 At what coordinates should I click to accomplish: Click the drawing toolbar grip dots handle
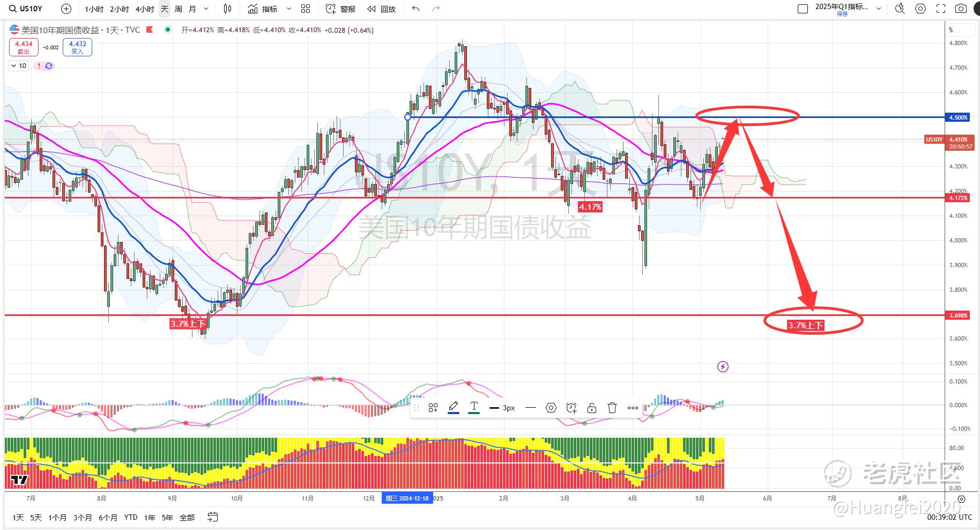point(417,408)
